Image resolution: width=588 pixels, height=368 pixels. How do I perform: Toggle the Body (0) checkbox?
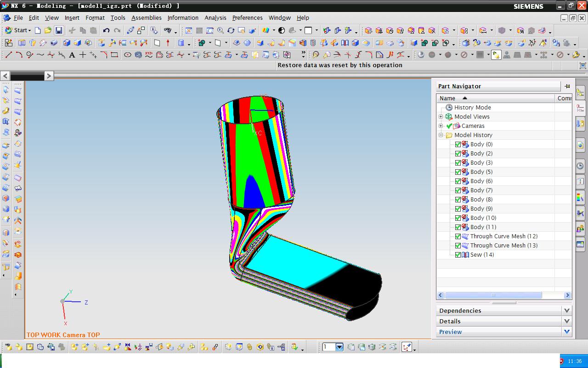(x=458, y=144)
